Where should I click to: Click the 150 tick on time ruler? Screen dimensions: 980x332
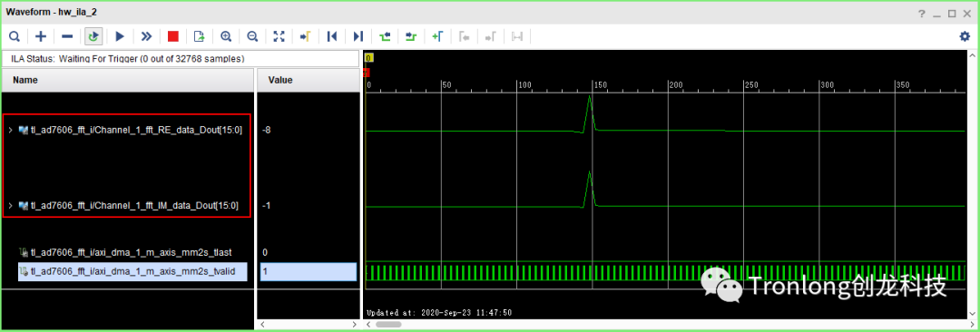[600, 85]
